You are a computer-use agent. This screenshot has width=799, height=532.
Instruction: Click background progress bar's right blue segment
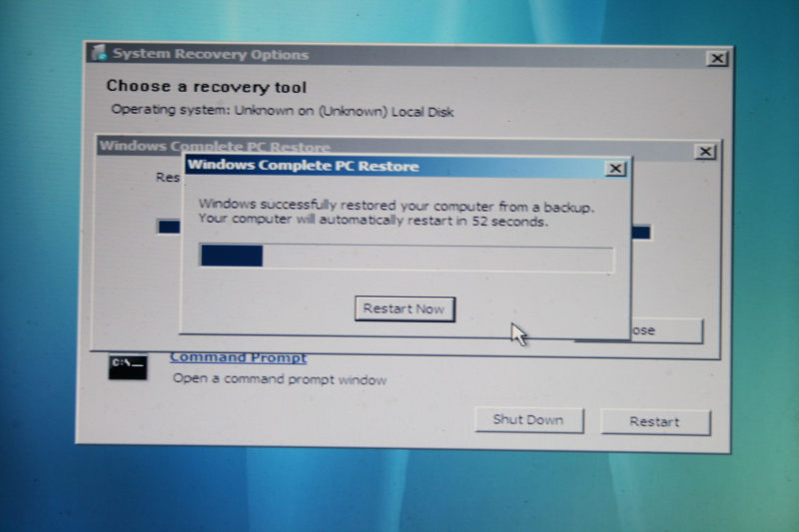640,233
